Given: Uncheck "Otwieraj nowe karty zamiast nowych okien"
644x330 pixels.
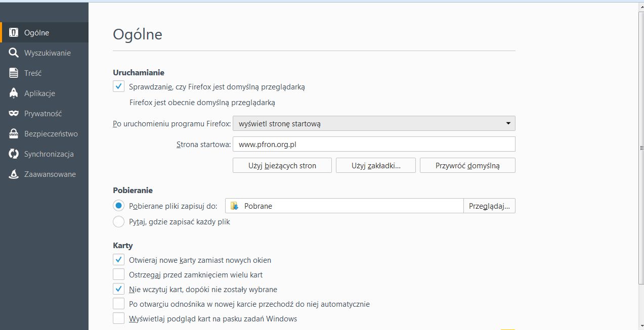Looking at the screenshot, I should coord(118,260).
